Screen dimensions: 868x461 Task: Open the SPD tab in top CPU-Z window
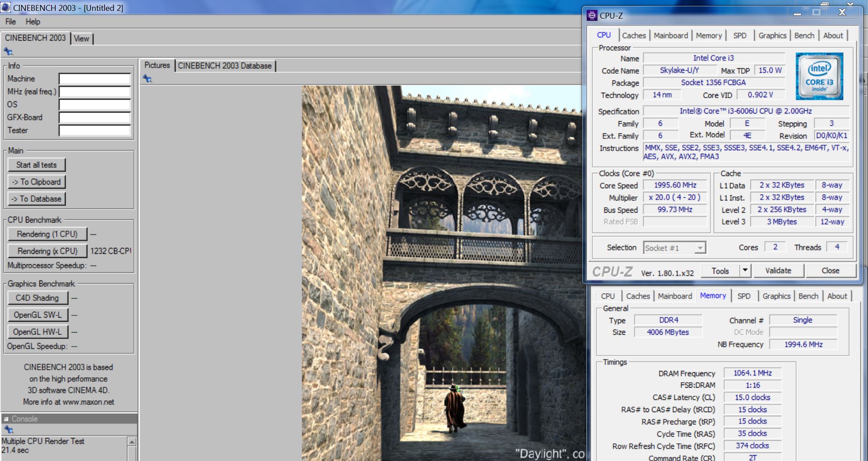pos(740,35)
